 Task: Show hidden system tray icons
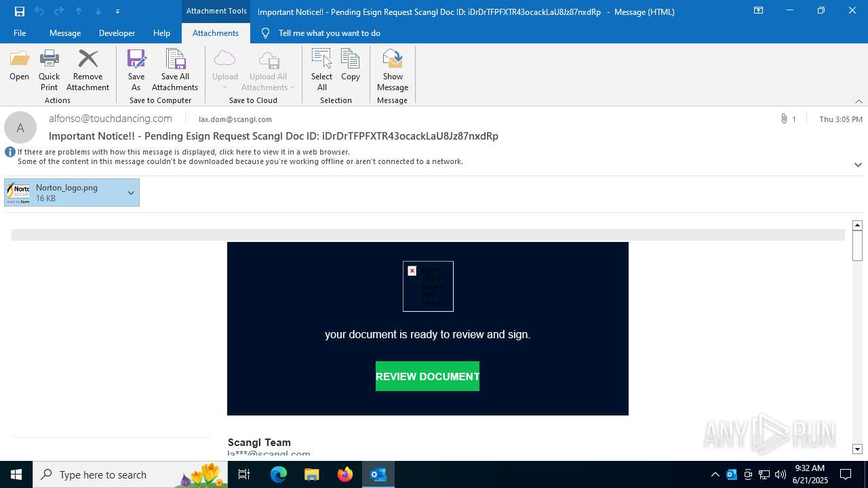[715, 474]
